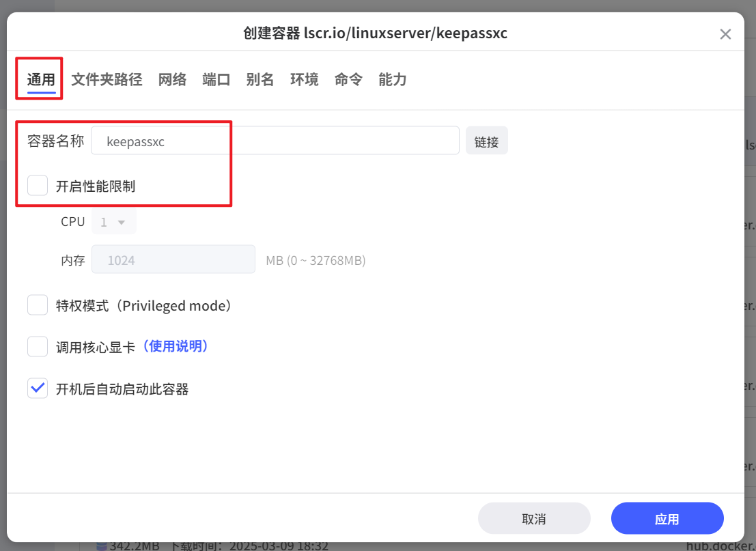Check the 调用核心显卡 checkbox
Image resolution: width=756 pixels, height=551 pixels.
tap(37, 347)
